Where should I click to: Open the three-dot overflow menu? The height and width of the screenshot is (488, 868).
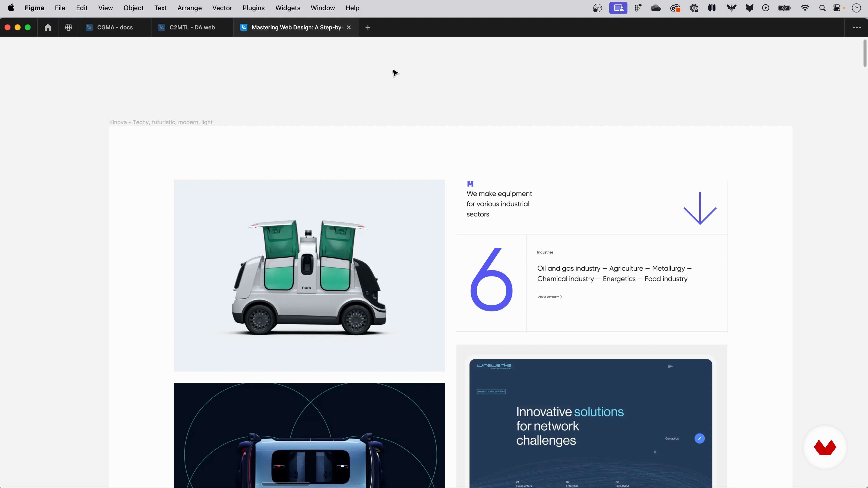[856, 27]
